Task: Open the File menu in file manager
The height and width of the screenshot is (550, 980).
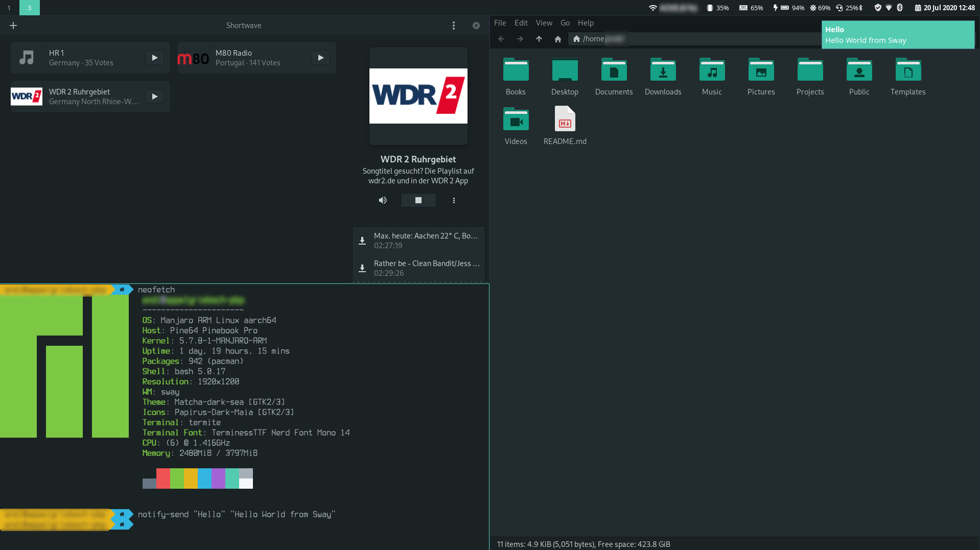Action: pyautogui.click(x=500, y=23)
